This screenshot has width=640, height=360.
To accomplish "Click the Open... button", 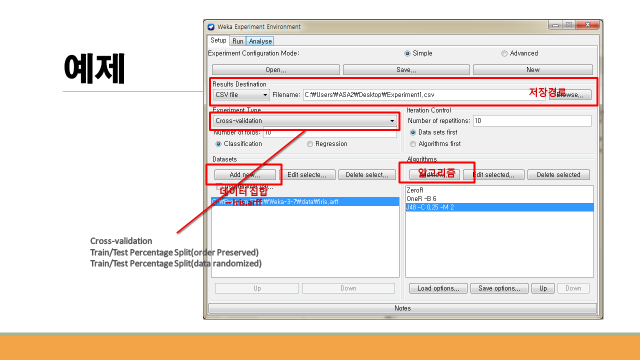I will (276, 70).
